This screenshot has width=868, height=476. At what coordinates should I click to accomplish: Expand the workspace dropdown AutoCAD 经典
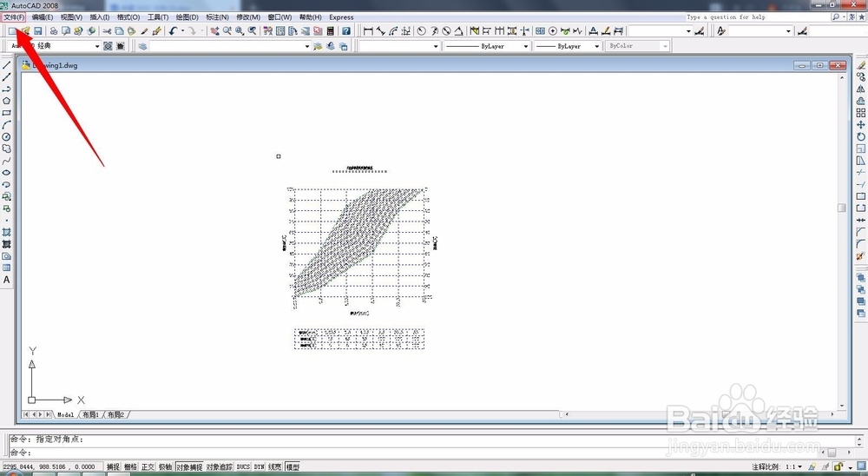point(97,46)
